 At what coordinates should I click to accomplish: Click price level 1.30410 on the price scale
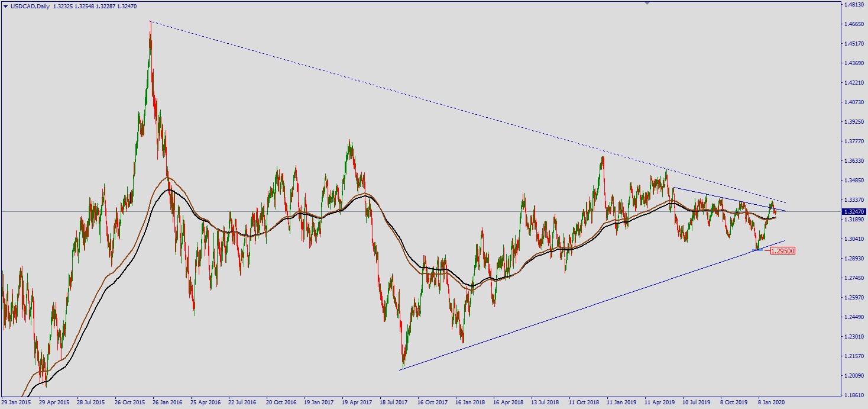pos(855,239)
